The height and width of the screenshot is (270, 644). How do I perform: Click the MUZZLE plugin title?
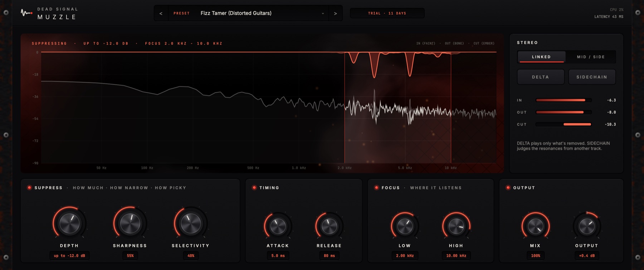point(57,17)
